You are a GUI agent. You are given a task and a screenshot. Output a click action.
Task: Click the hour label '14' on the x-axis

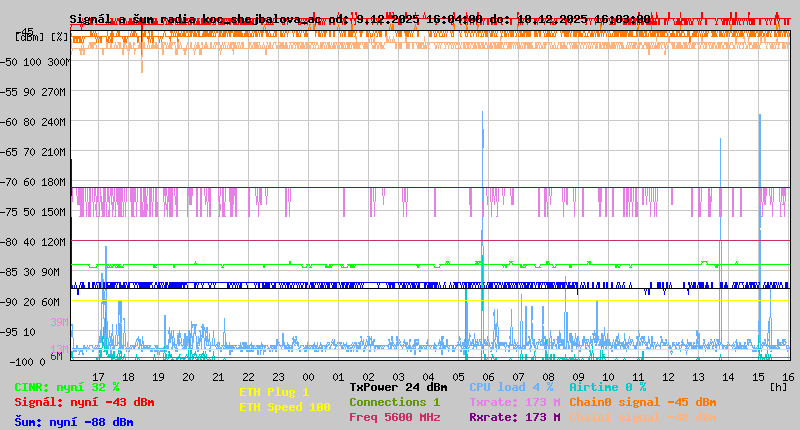[x=729, y=377]
